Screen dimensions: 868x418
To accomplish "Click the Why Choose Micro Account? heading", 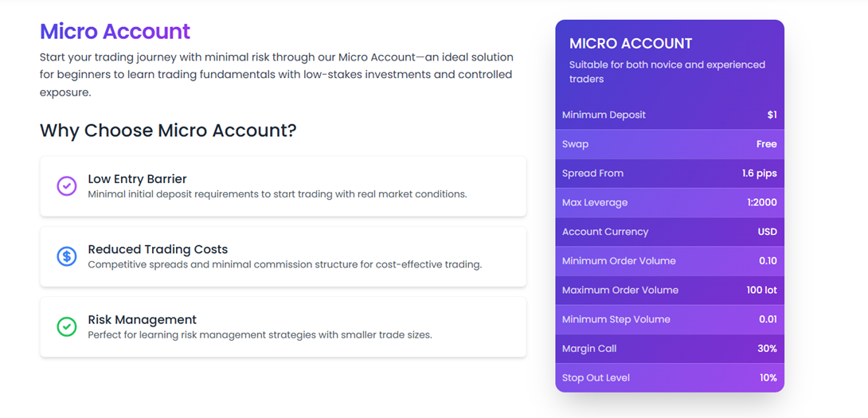I will point(168,131).
